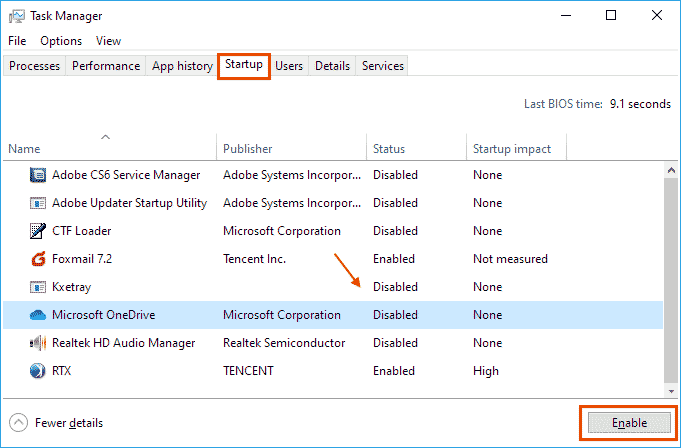Click the vertical scrollbar in startup list
The width and height of the screenshot is (681, 448).
[669, 270]
